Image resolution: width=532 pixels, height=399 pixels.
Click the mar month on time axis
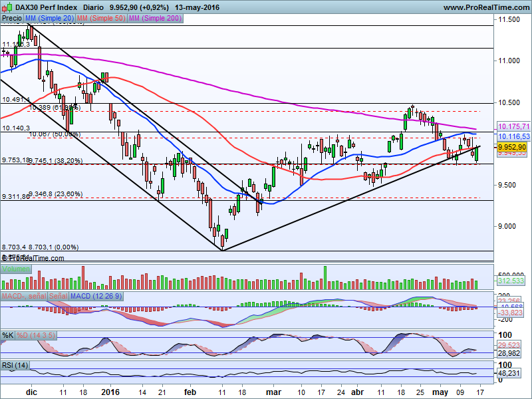coord(273,392)
